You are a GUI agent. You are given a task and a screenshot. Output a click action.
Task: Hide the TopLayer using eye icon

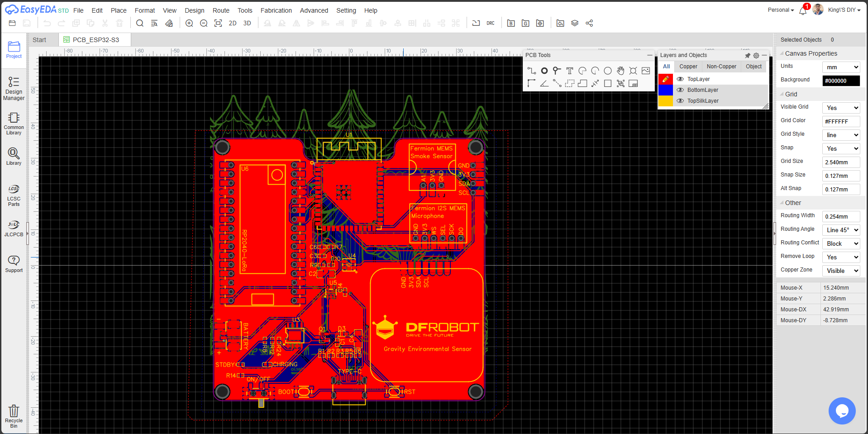[x=680, y=79]
